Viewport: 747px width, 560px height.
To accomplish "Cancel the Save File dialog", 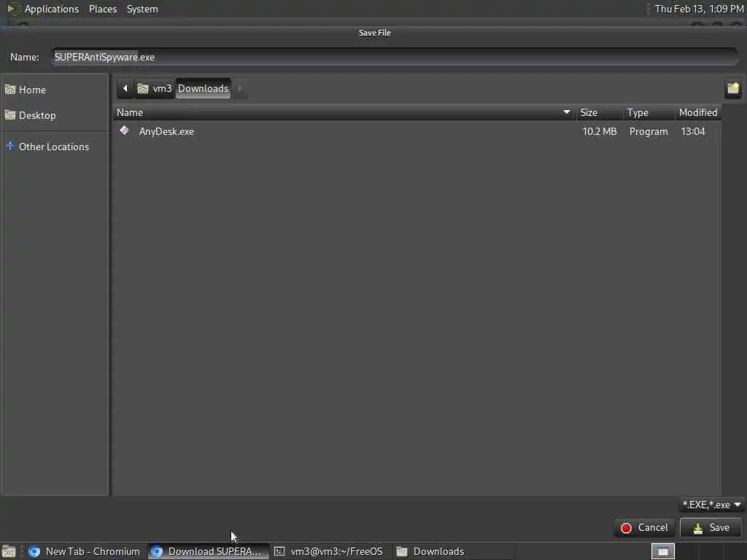I will pyautogui.click(x=645, y=528).
